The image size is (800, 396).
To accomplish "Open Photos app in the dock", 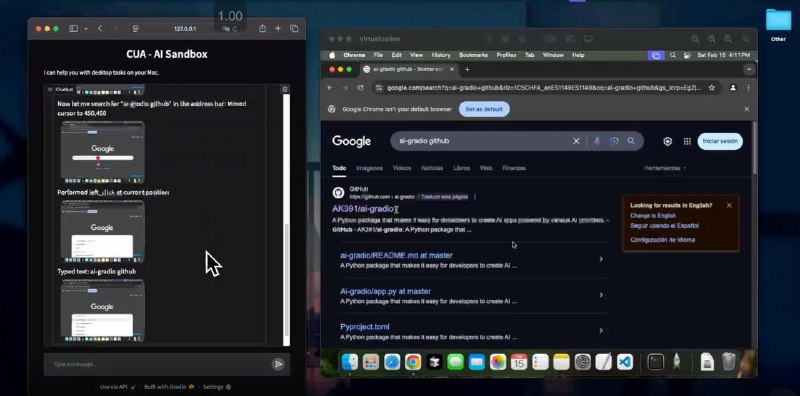I will (498, 362).
